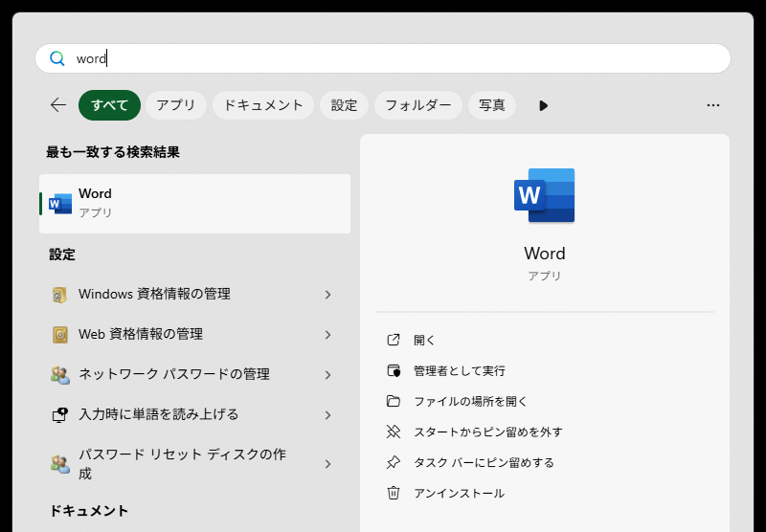Viewport: 766px width, 532px height.
Task: Open the three-dot options menu
Action: point(712,105)
